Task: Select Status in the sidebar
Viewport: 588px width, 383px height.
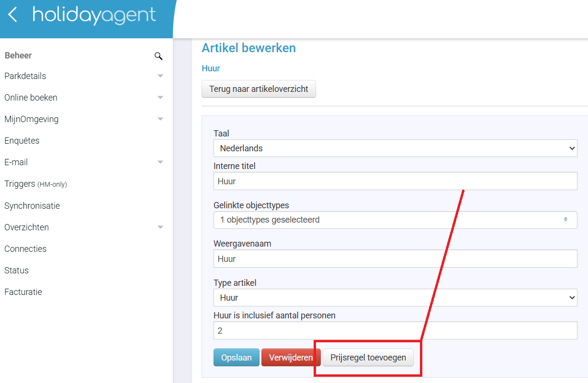Action: click(17, 270)
